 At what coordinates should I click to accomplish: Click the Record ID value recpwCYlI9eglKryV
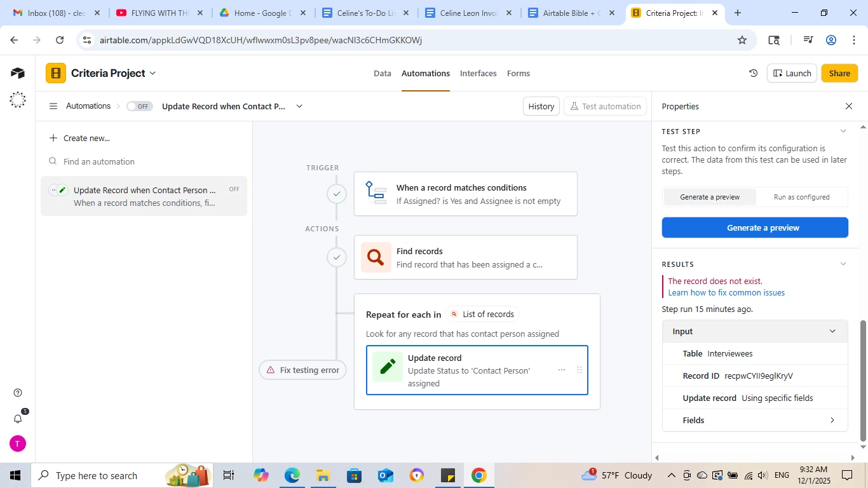pos(759,376)
